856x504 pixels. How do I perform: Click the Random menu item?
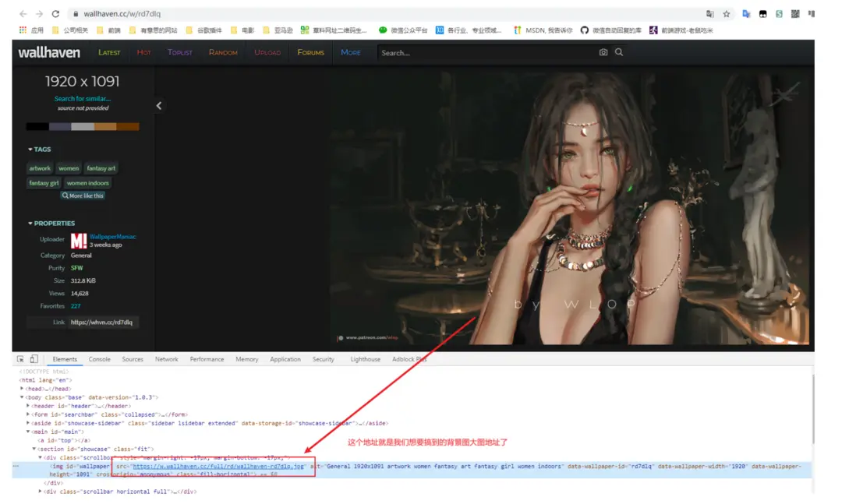[x=223, y=52]
